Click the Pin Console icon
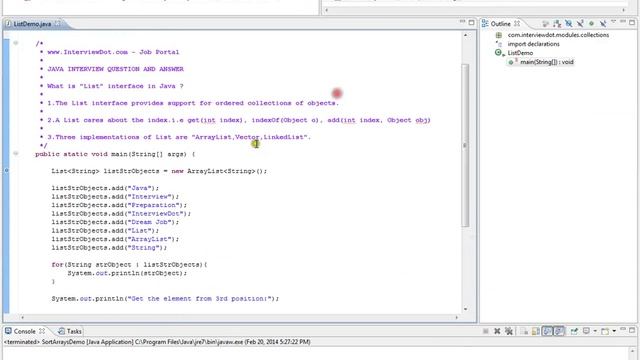This screenshot has height=360, width=640. [x=574, y=331]
